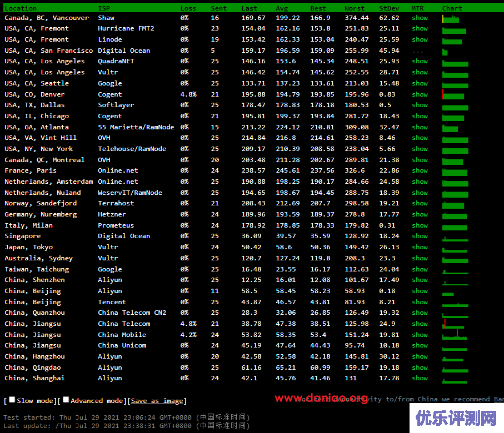Show MTR for Sydney Vultr row
504x433 pixels.
tap(420, 258)
